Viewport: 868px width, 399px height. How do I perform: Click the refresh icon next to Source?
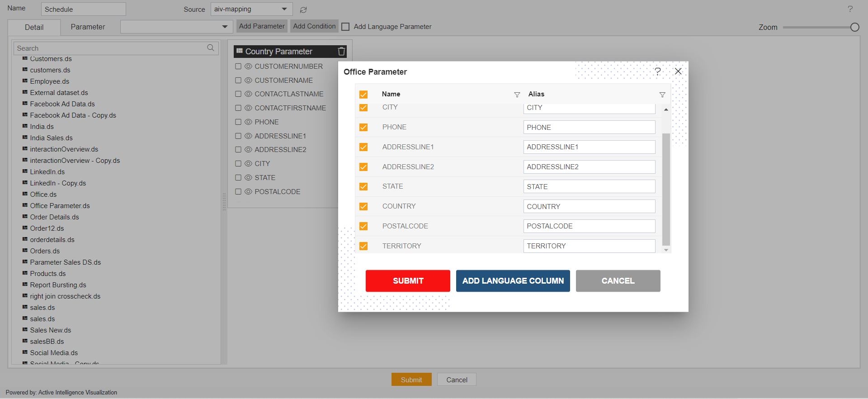click(303, 9)
